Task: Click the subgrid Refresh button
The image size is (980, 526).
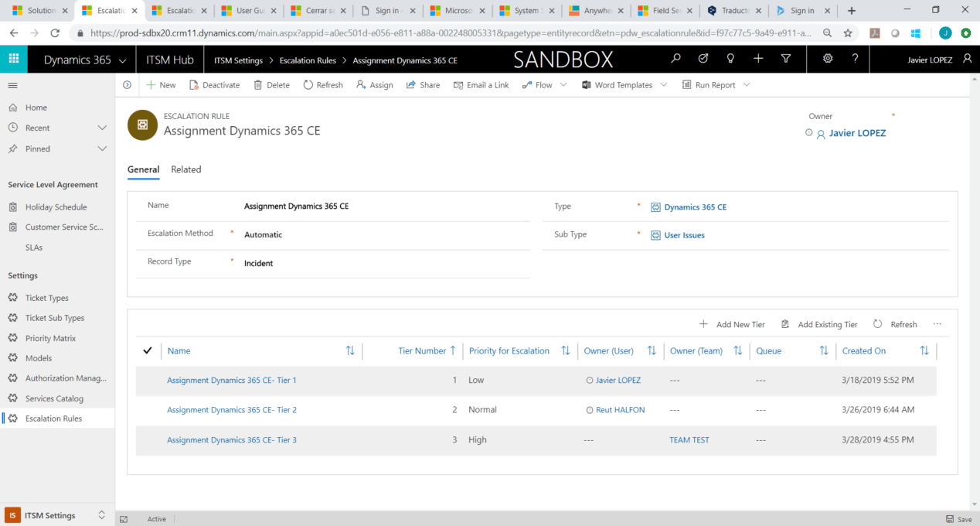Action: coord(895,325)
